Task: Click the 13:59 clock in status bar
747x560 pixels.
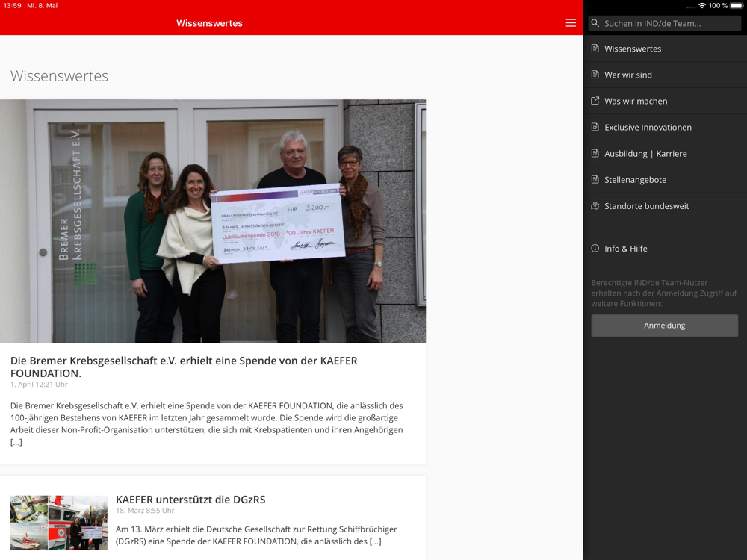Action: pyautogui.click(x=13, y=6)
